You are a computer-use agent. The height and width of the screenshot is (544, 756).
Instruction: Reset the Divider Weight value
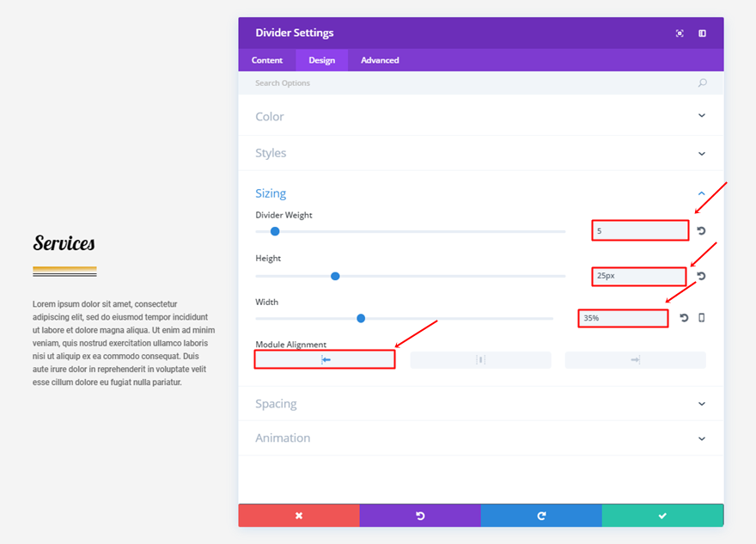701,231
